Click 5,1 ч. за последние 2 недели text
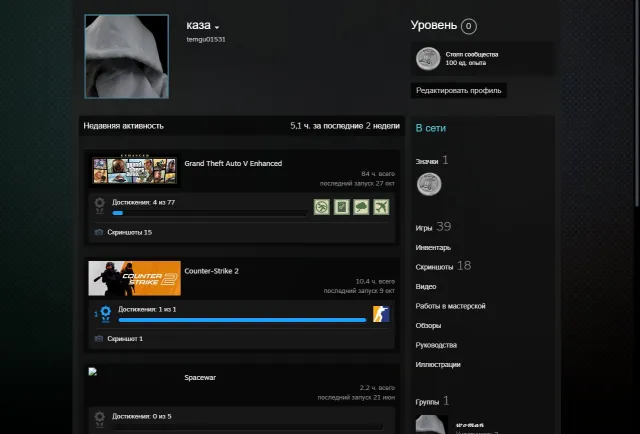The height and width of the screenshot is (434, 640). (345, 126)
